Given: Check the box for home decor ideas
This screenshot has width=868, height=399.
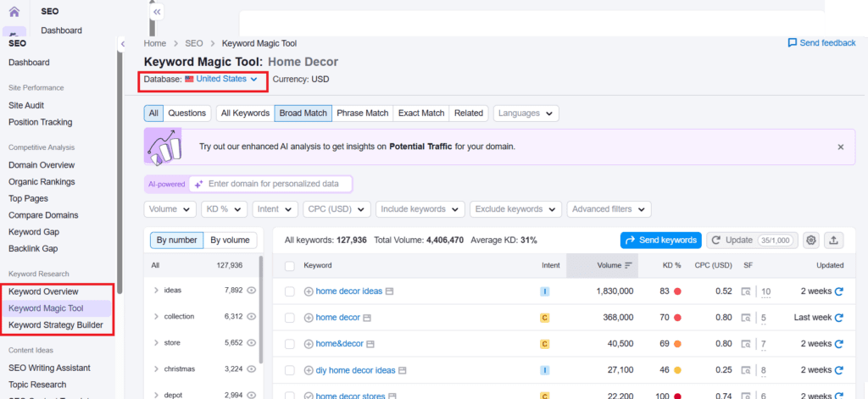Looking at the screenshot, I should [x=290, y=291].
